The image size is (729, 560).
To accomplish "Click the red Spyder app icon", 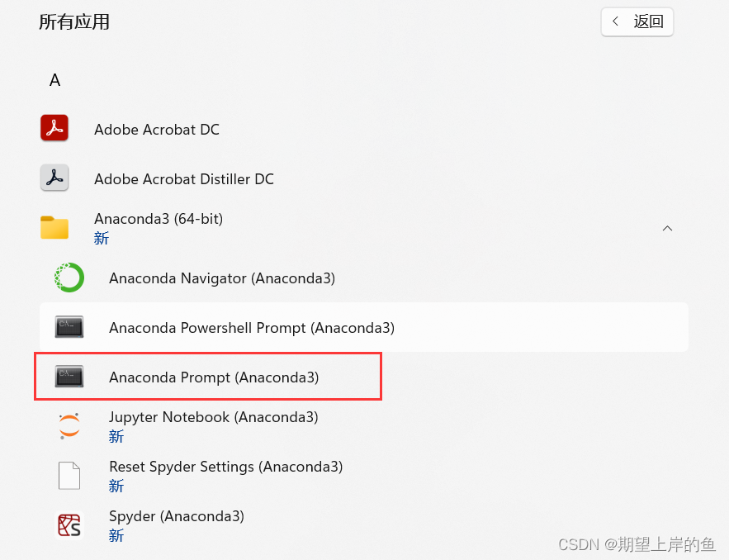I will (69, 525).
